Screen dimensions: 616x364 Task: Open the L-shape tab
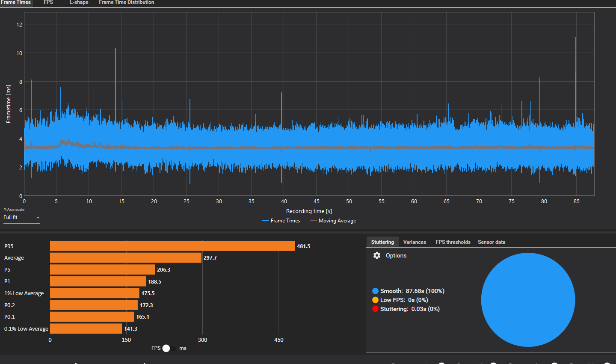[x=79, y=3]
